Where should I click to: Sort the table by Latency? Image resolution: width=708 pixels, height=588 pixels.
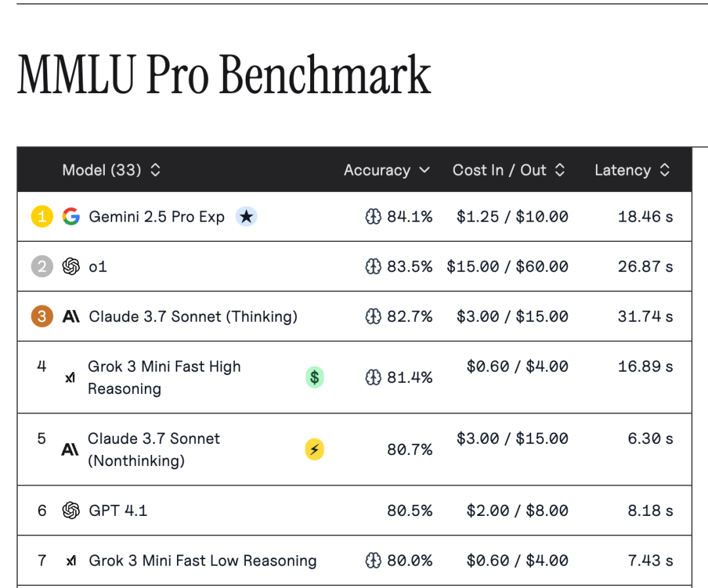point(632,170)
